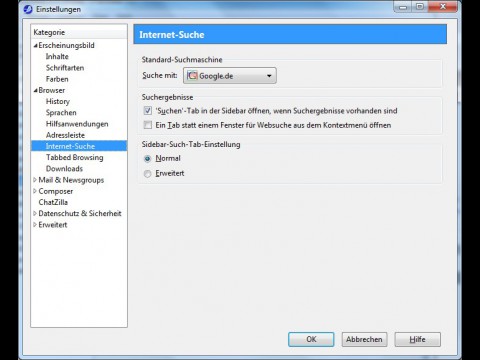480x360 pixels.
Task: Open the Schriftarten settings page
Action: tap(65, 68)
